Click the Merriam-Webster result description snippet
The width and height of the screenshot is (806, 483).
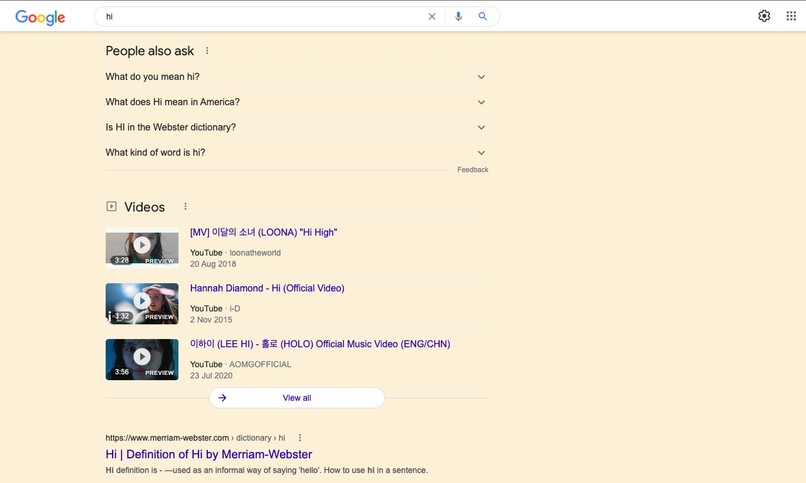pos(266,470)
